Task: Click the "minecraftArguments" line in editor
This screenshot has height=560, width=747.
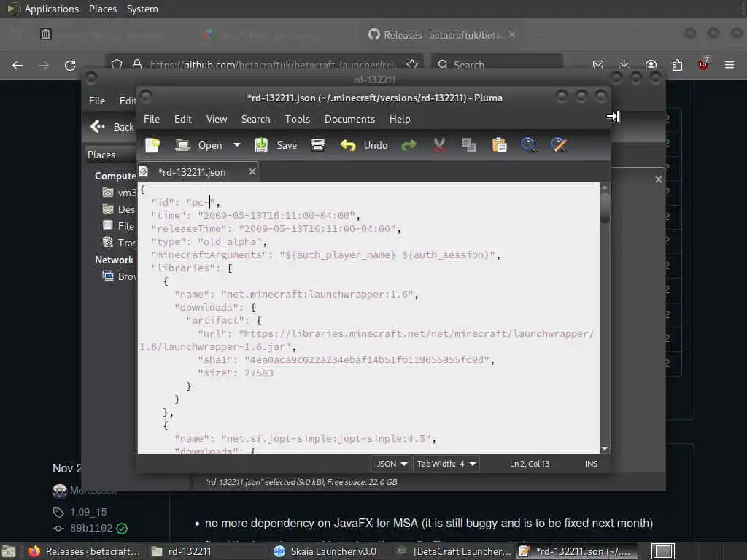Action: click(325, 255)
